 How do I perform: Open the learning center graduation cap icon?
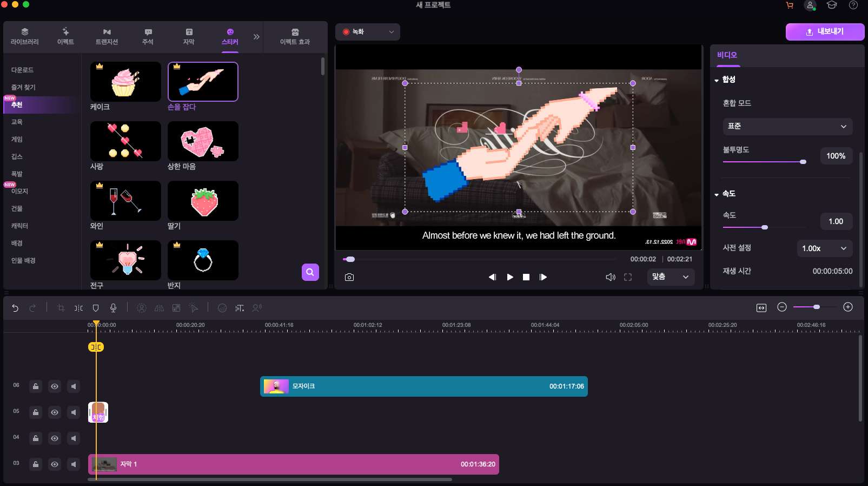pyautogui.click(x=832, y=5)
